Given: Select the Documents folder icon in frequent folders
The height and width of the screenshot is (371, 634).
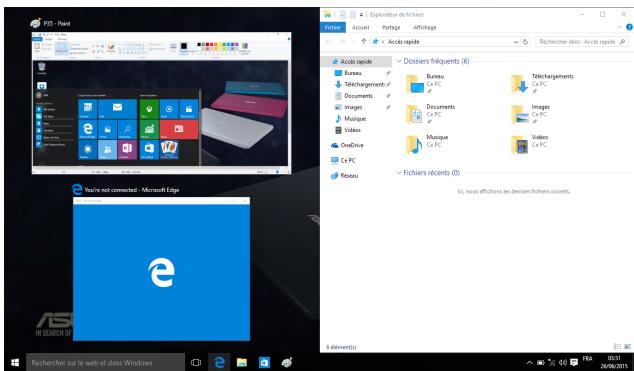Looking at the screenshot, I should pyautogui.click(x=414, y=114).
